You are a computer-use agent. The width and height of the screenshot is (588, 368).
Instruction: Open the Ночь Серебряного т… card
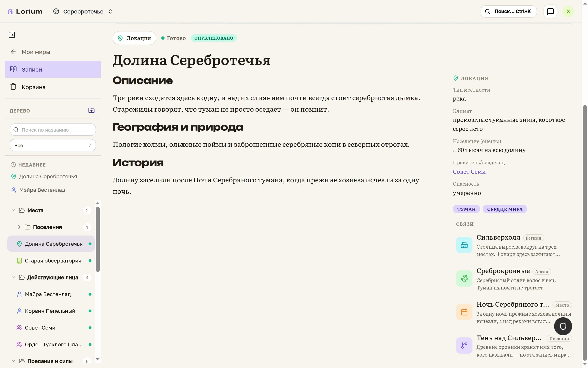514,313
